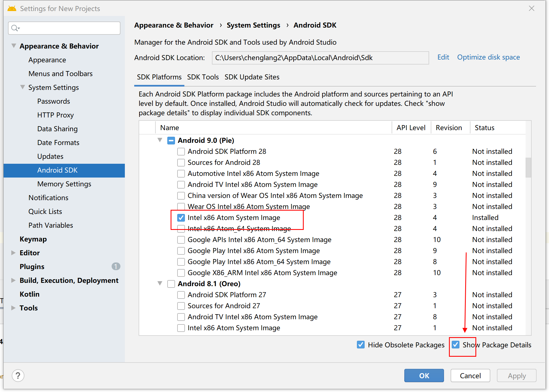
Task: Click Appearance & Behavior breadcrumb
Action: pos(174,25)
